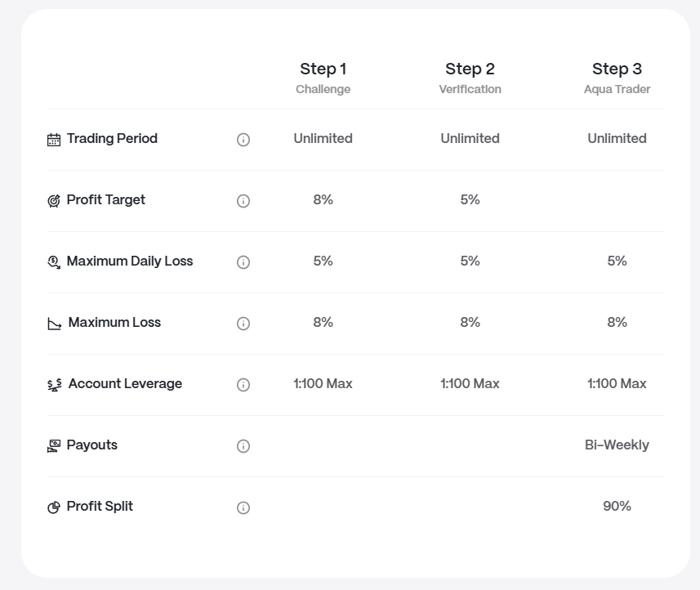Image resolution: width=700 pixels, height=590 pixels.
Task: Select the Step 3 Aqua Trader header
Action: pos(617,78)
